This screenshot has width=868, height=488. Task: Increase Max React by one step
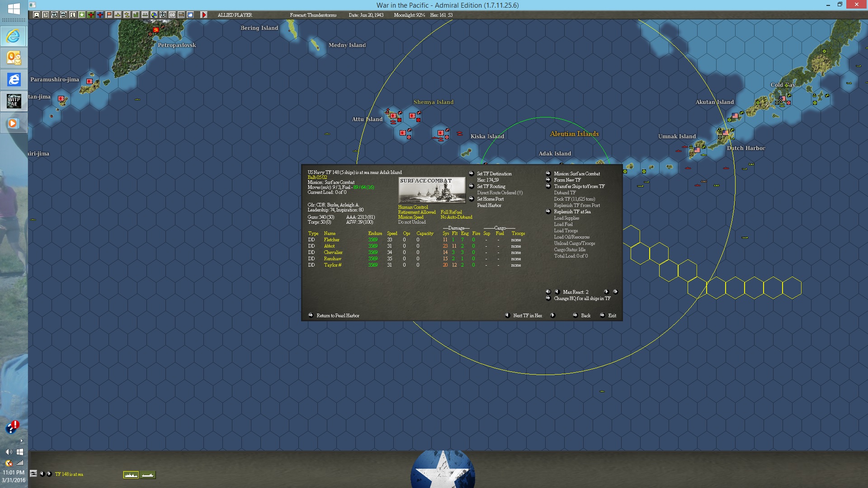(x=606, y=292)
